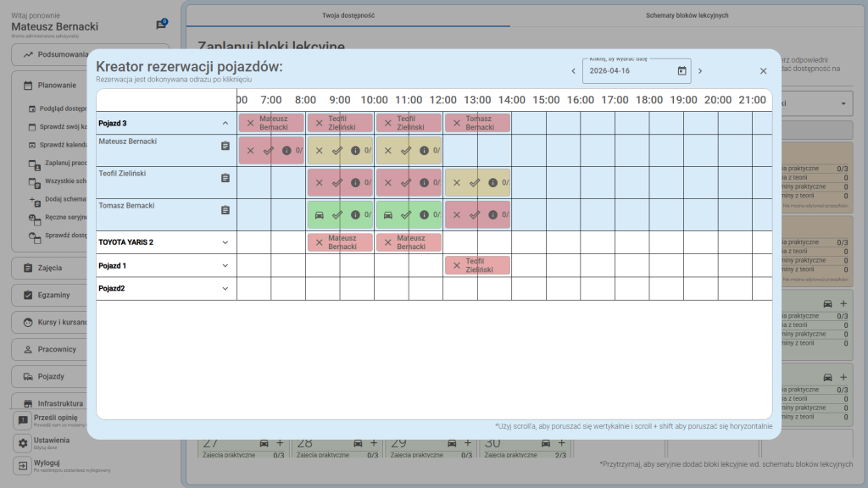Open the clipboard icon for Tomasz Bernacki row

click(225, 210)
